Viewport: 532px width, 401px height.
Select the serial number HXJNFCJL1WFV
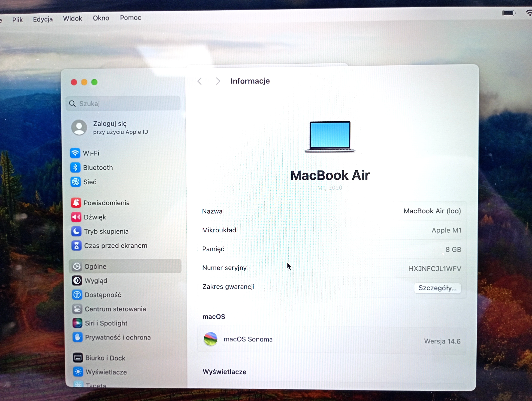point(435,269)
